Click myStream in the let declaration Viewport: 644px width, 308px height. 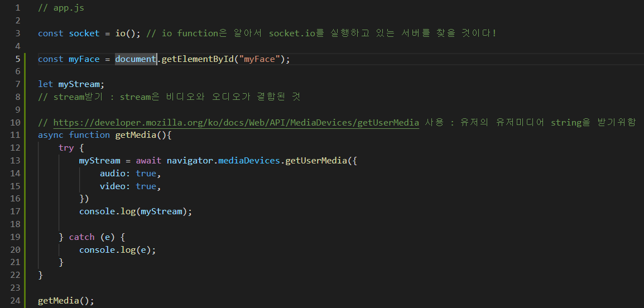pyautogui.click(x=79, y=84)
